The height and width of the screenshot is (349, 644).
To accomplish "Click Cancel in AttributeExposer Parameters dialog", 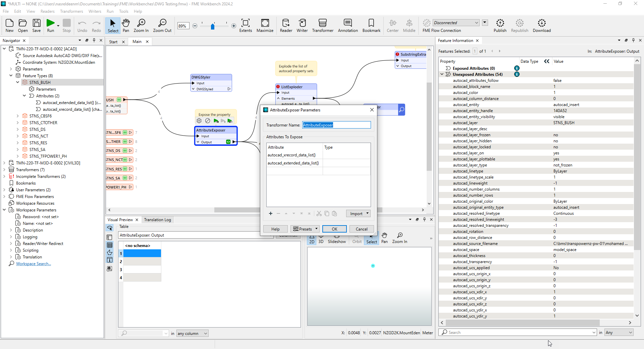I will (362, 229).
